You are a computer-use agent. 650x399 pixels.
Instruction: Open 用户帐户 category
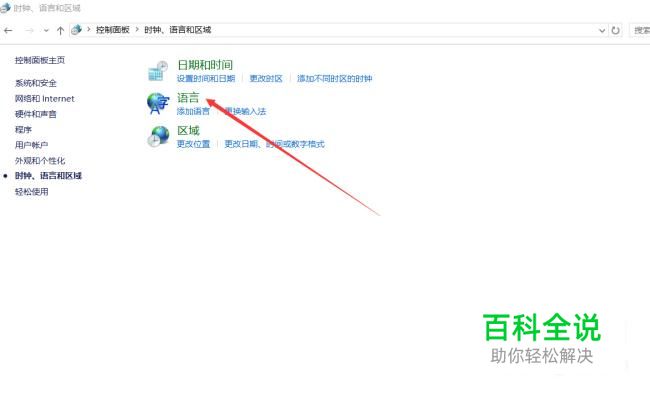point(32,145)
